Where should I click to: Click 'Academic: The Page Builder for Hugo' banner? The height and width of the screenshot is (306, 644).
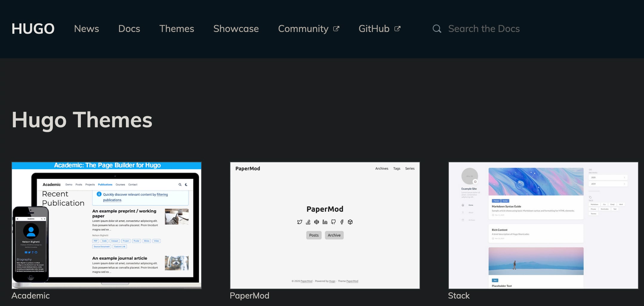click(x=107, y=165)
